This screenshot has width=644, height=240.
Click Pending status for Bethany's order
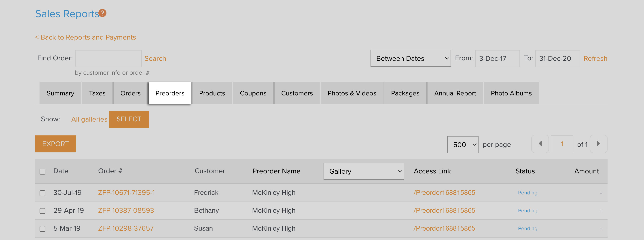pyautogui.click(x=527, y=211)
